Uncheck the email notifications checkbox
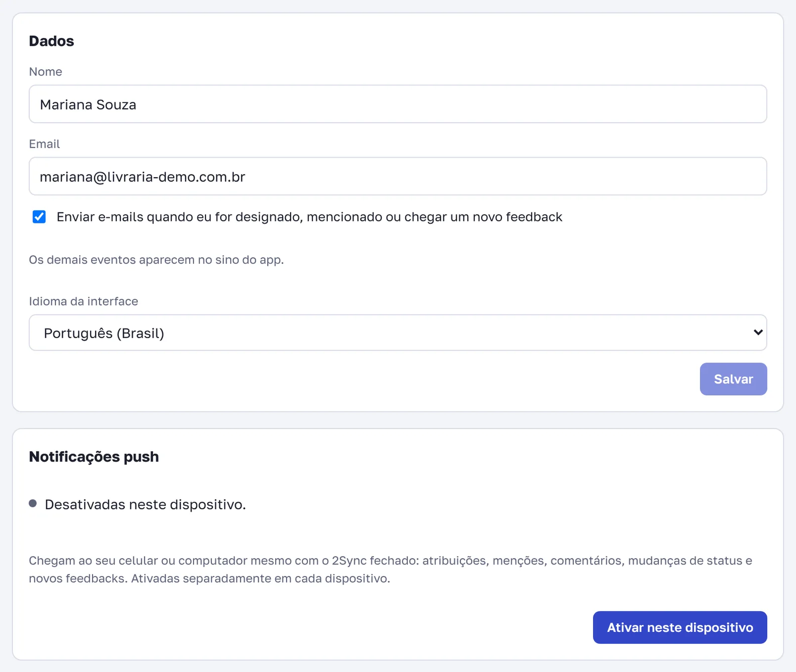 pyautogui.click(x=39, y=217)
